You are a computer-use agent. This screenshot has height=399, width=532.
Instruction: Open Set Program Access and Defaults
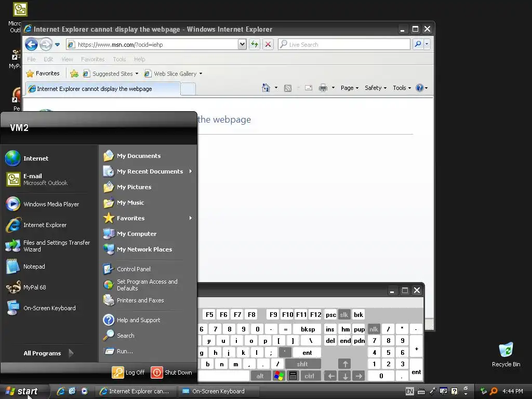tap(140, 285)
